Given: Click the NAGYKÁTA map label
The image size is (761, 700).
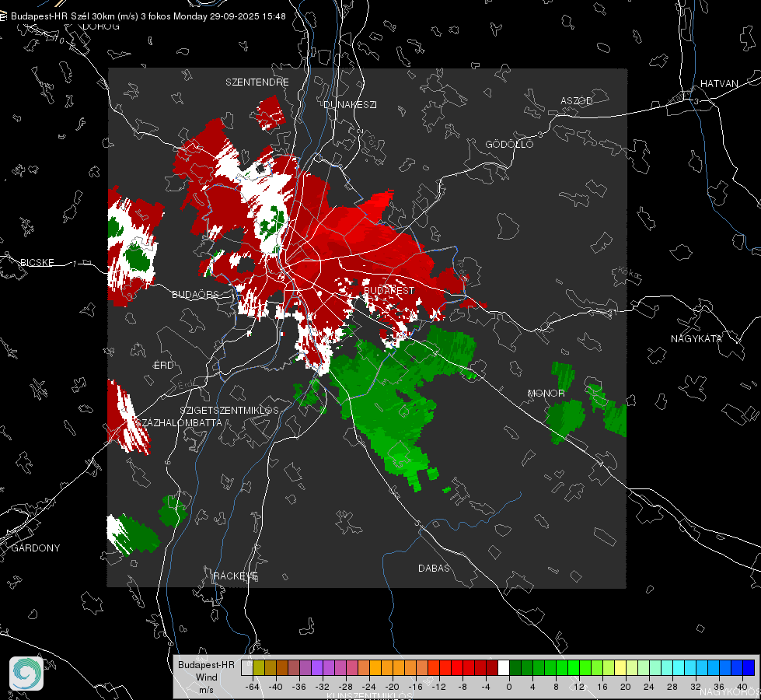Looking at the screenshot, I should [x=696, y=338].
